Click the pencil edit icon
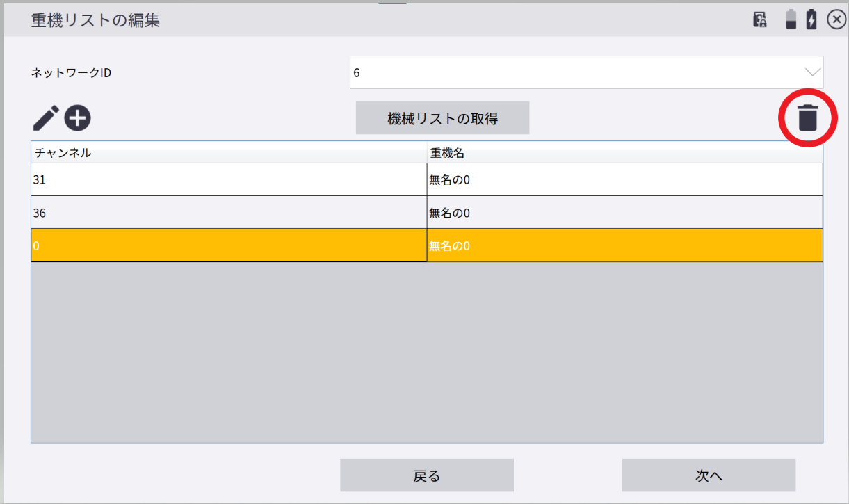 tap(46, 119)
